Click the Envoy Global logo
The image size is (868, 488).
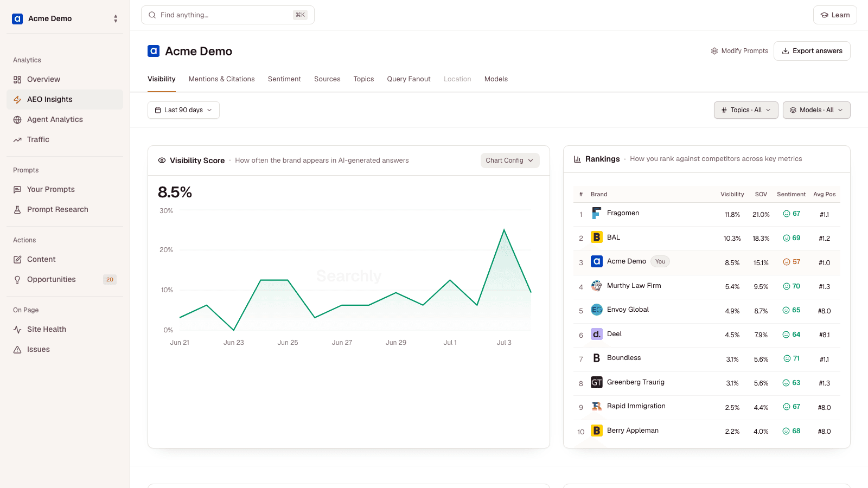point(597,310)
